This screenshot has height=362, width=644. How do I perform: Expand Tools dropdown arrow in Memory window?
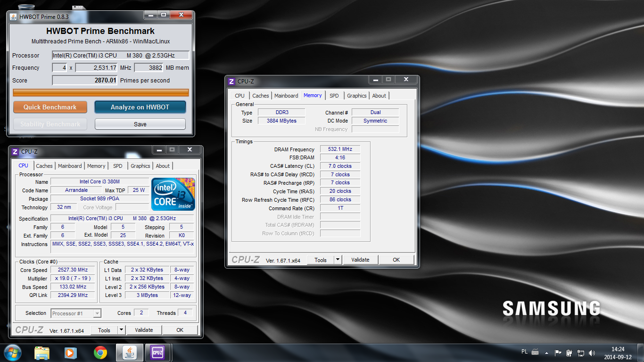338,260
